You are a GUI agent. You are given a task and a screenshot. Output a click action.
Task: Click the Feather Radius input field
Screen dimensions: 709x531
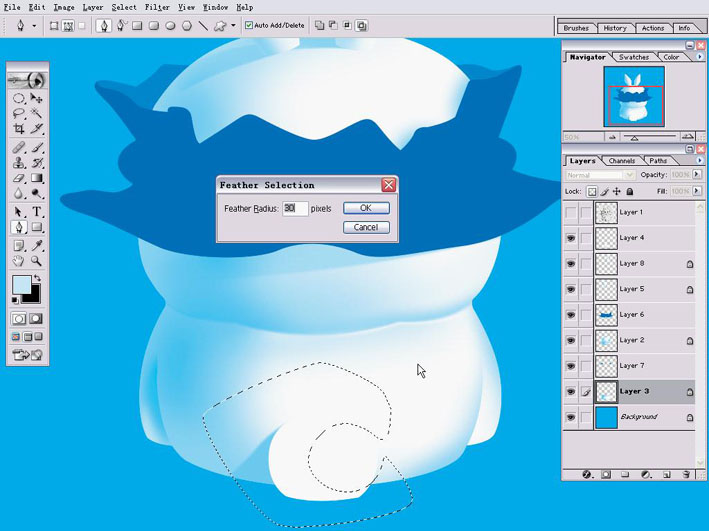pyautogui.click(x=295, y=209)
